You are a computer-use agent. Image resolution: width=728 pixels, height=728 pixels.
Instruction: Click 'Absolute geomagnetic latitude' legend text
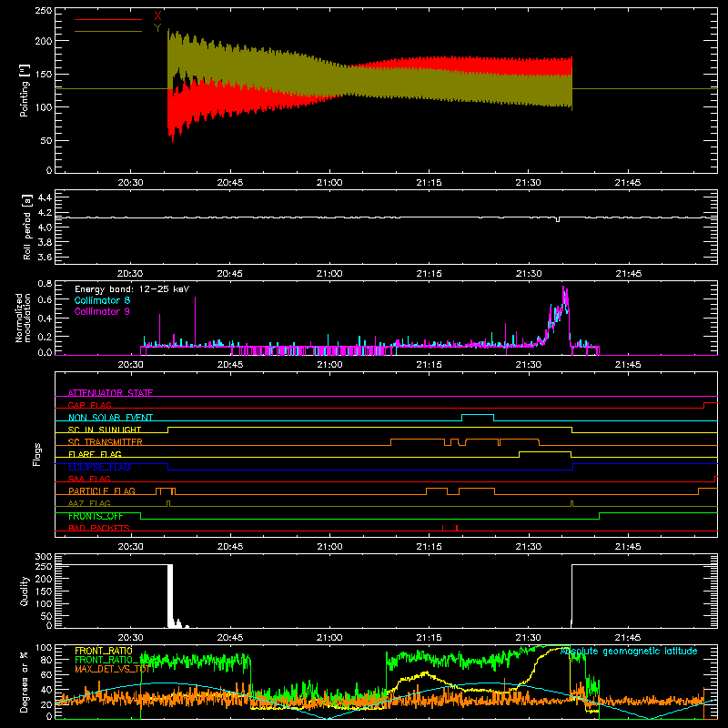pos(629,652)
